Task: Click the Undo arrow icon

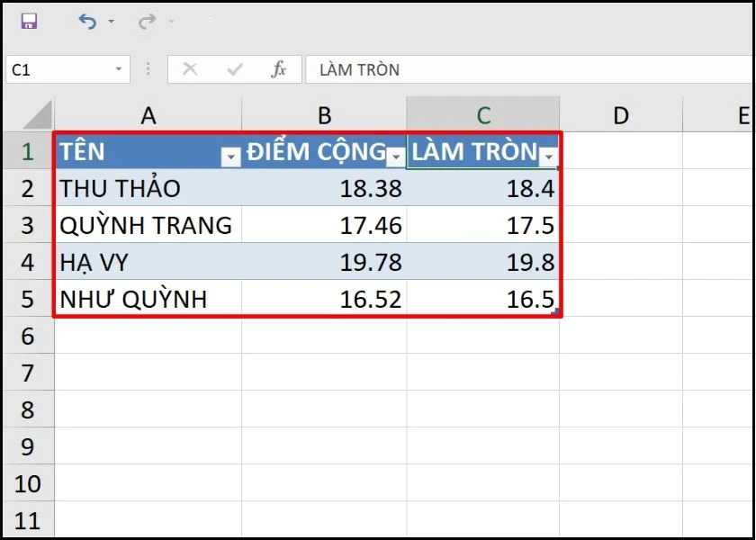Action: point(88,22)
